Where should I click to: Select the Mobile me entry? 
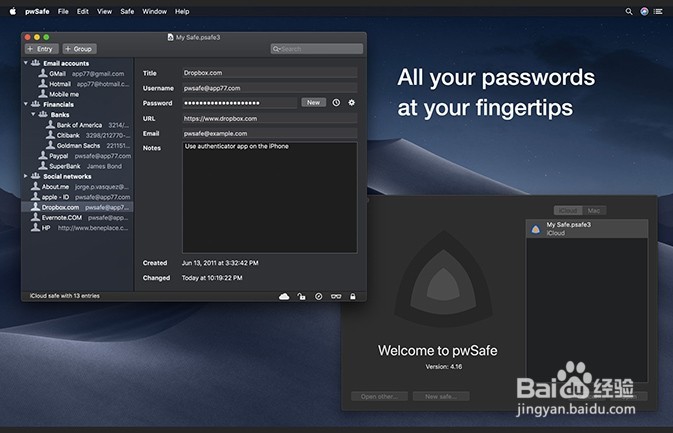click(77, 94)
